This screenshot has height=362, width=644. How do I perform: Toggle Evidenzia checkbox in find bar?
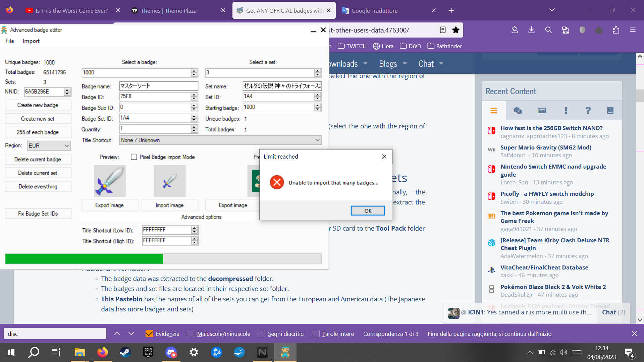[149, 334]
